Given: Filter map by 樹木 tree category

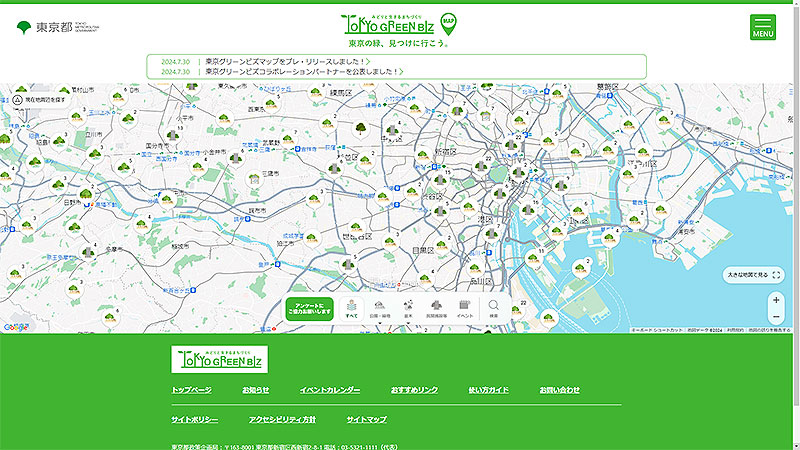Looking at the screenshot, I should (408, 308).
